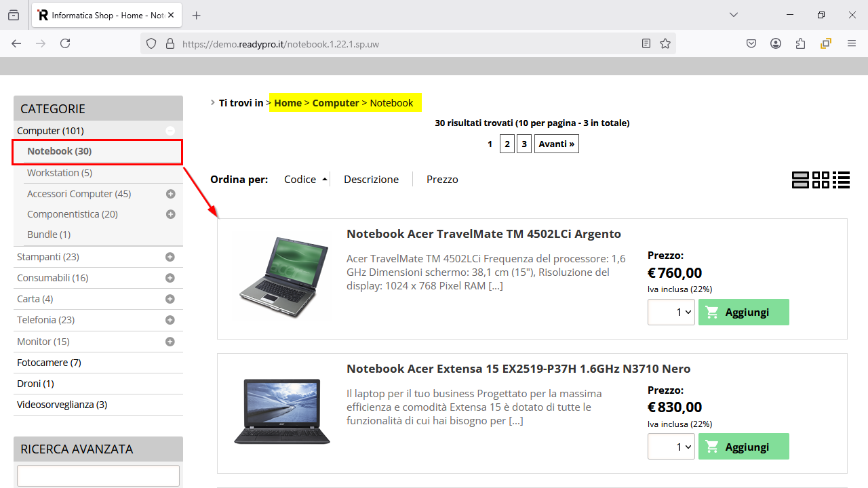Viewport: 868px width, 488px height.
Task: Switch to two-row list view icon
Action: [x=800, y=180]
